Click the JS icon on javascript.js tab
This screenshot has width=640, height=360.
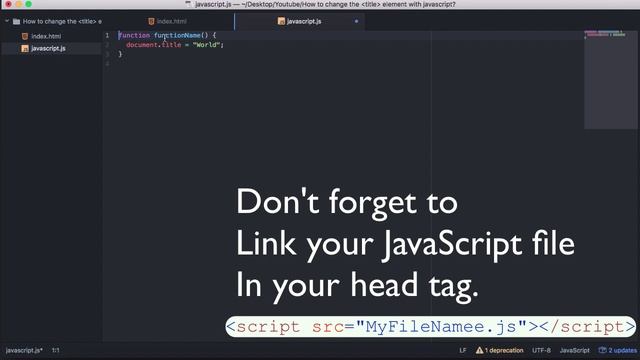tap(281, 21)
